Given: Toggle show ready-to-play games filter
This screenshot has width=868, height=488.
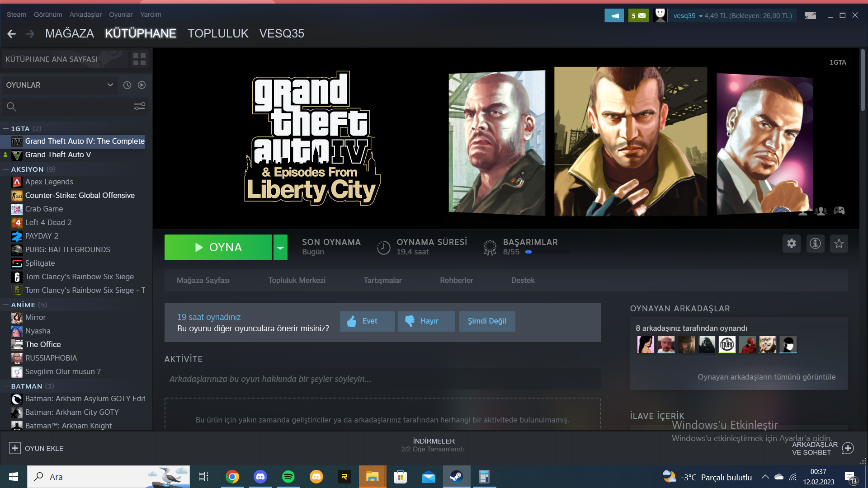Looking at the screenshot, I should [x=142, y=85].
